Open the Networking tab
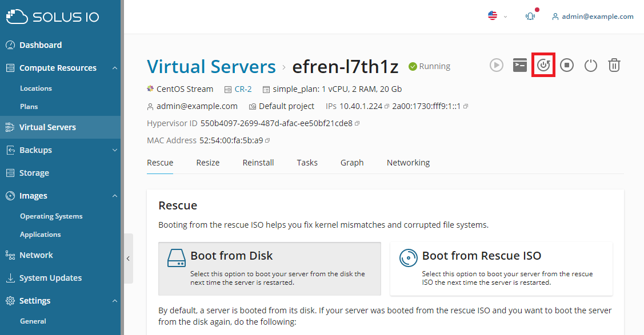 408,163
